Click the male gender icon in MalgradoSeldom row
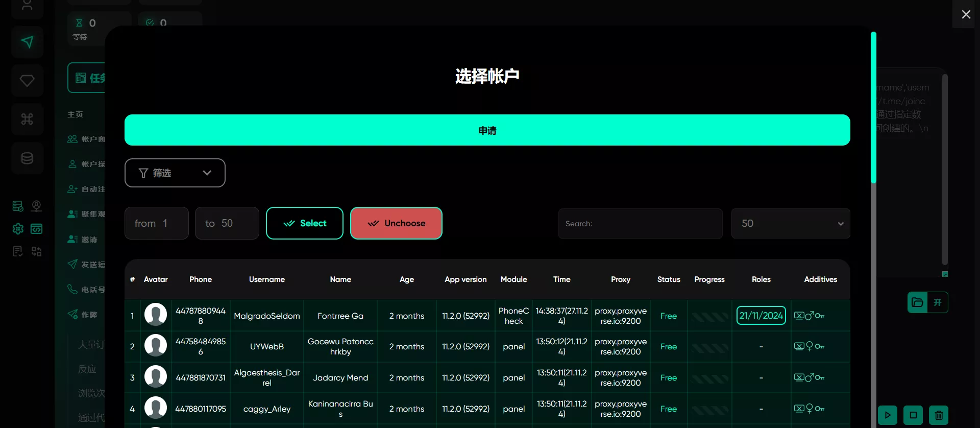 tap(810, 316)
